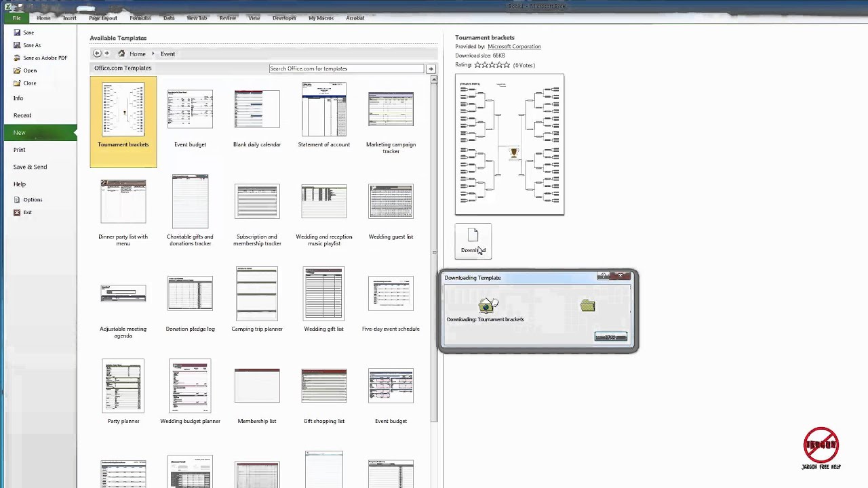
Task: Go forward with the right arrow navigation icon
Action: (106, 54)
